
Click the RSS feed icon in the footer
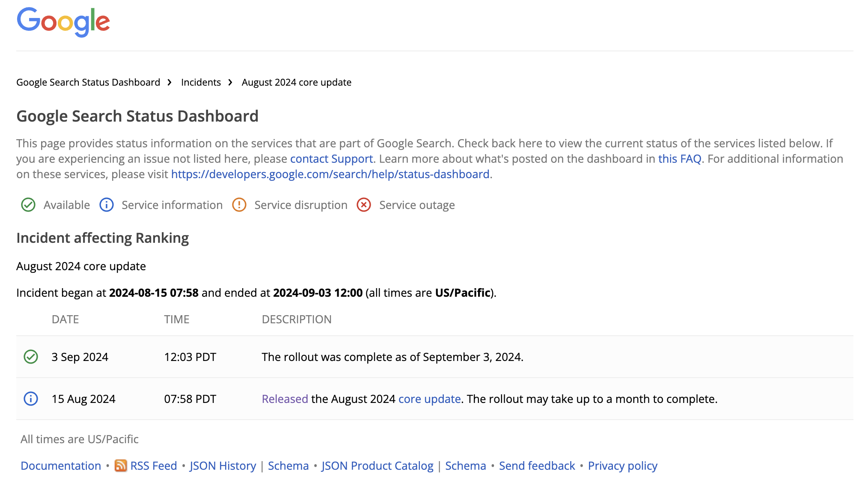pyautogui.click(x=121, y=465)
